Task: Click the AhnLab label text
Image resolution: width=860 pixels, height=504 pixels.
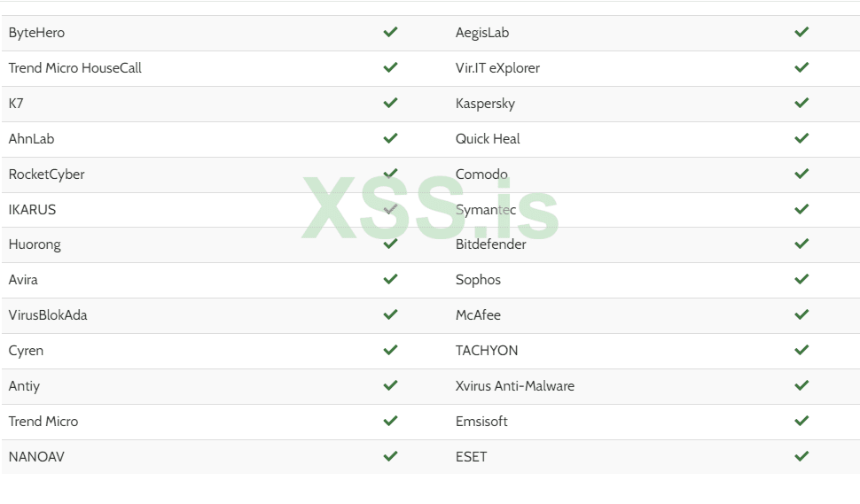Action: click(x=32, y=139)
